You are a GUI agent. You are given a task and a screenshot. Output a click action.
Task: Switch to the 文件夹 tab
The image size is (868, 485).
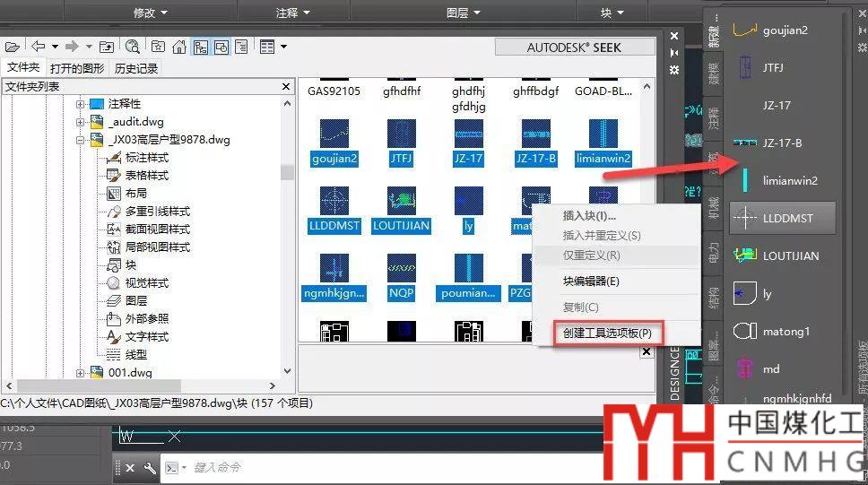[x=23, y=67]
